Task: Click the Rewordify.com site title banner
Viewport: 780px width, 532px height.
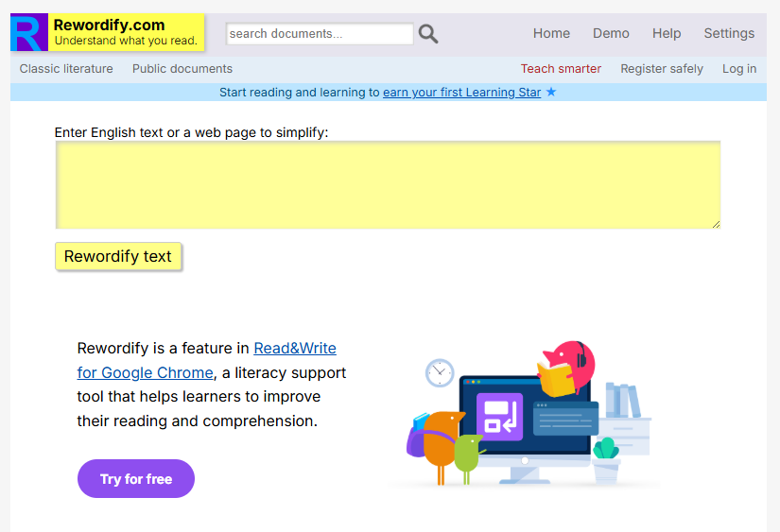Action: click(127, 32)
